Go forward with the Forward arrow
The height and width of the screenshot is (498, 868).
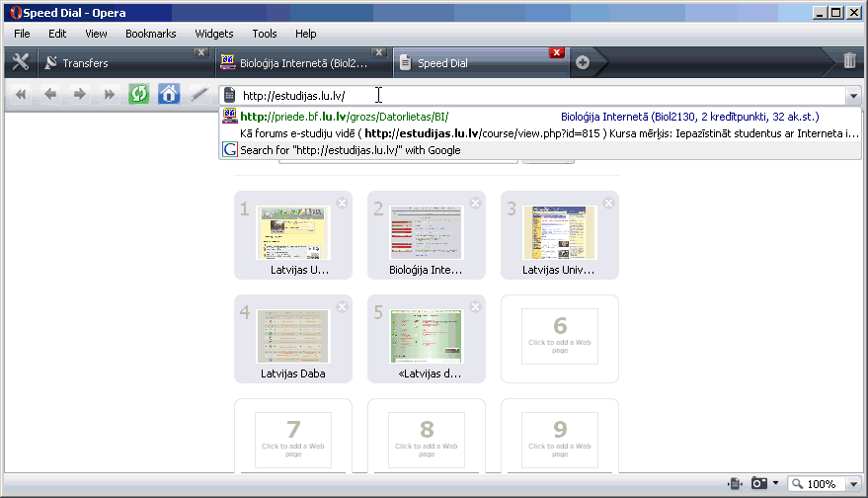pyautogui.click(x=80, y=95)
